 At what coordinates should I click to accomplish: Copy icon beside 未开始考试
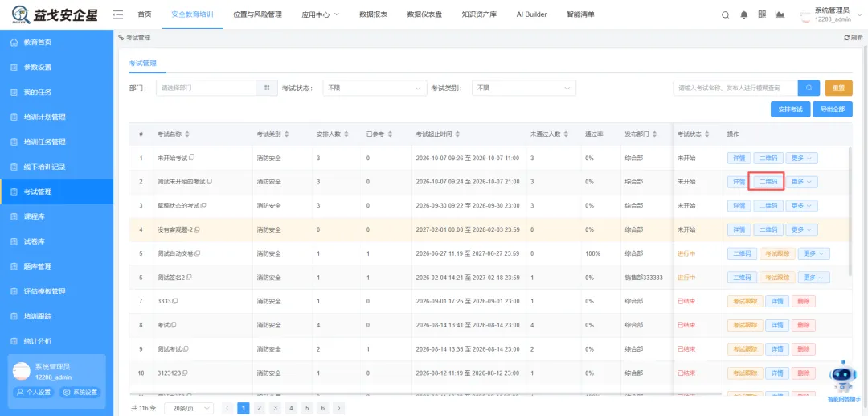pyautogui.click(x=191, y=158)
